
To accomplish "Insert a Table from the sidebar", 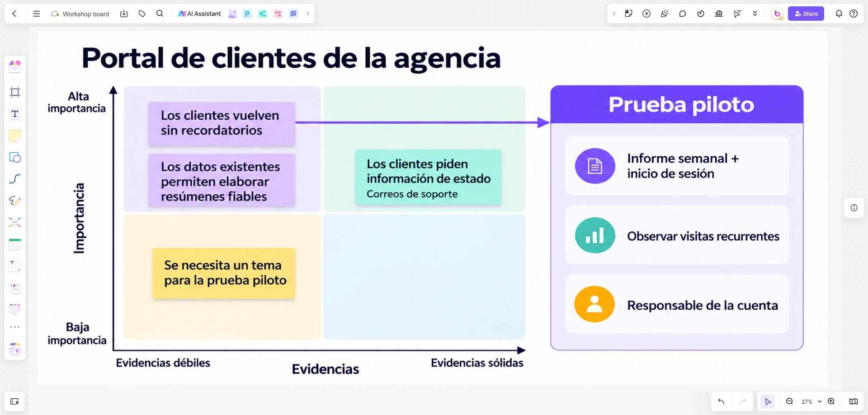I will click(x=15, y=244).
